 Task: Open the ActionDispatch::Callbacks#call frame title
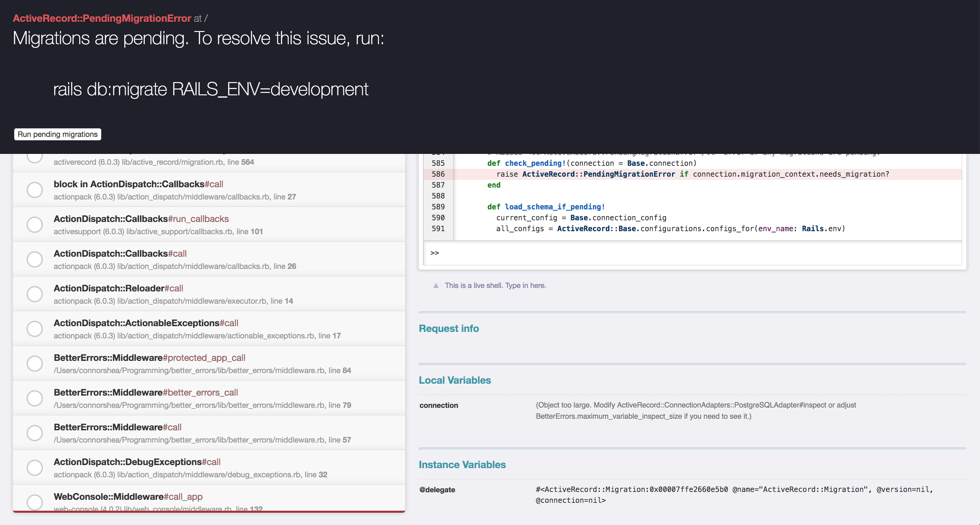pyautogui.click(x=120, y=253)
